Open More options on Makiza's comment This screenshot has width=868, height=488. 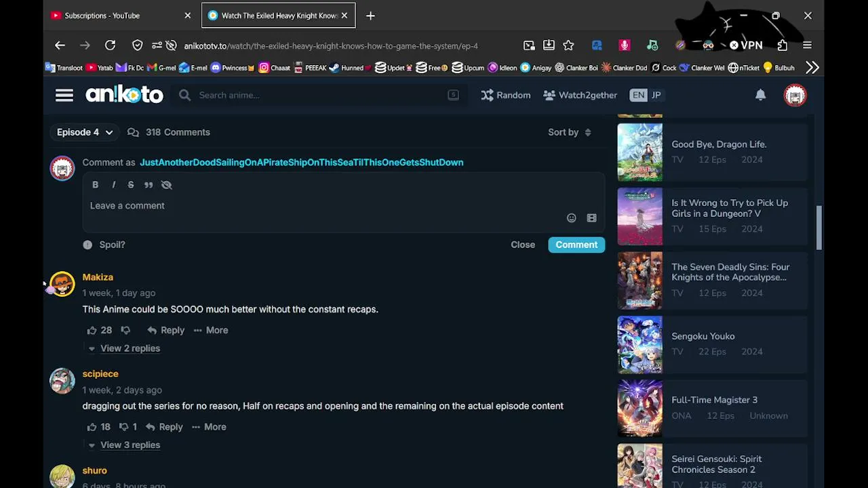tap(211, 330)
